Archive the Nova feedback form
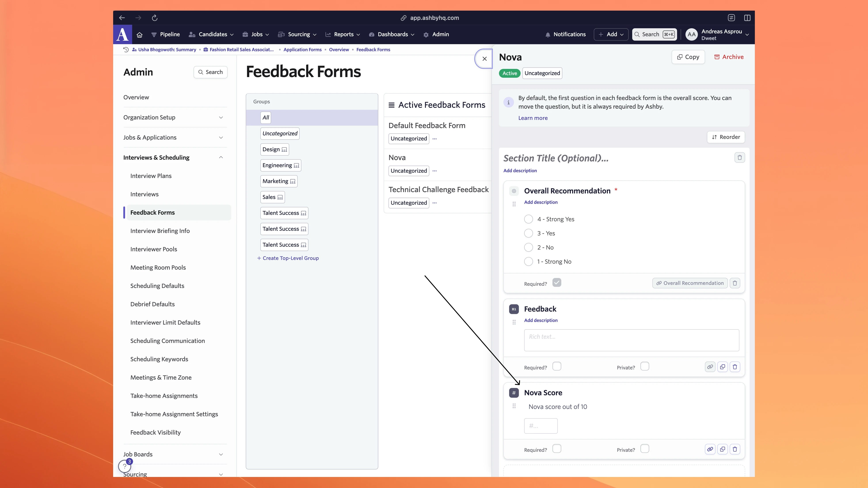The image size is (868, 488). tap(729, 57)
